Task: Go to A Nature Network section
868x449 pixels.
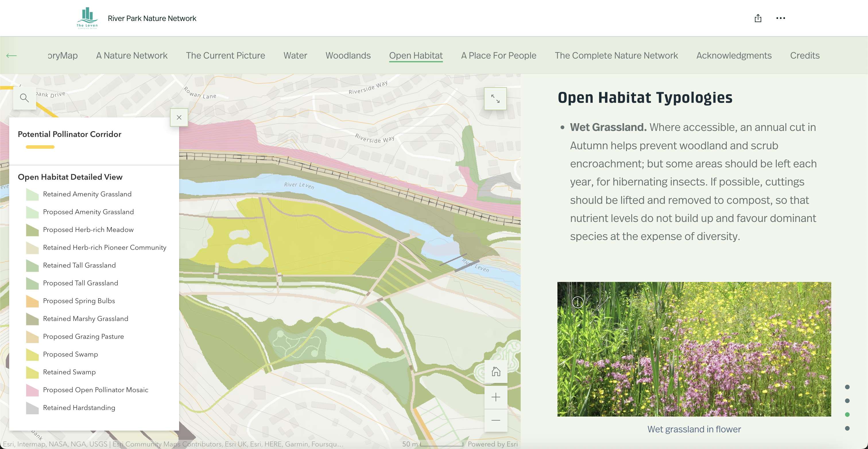Action: pos(132,56)
